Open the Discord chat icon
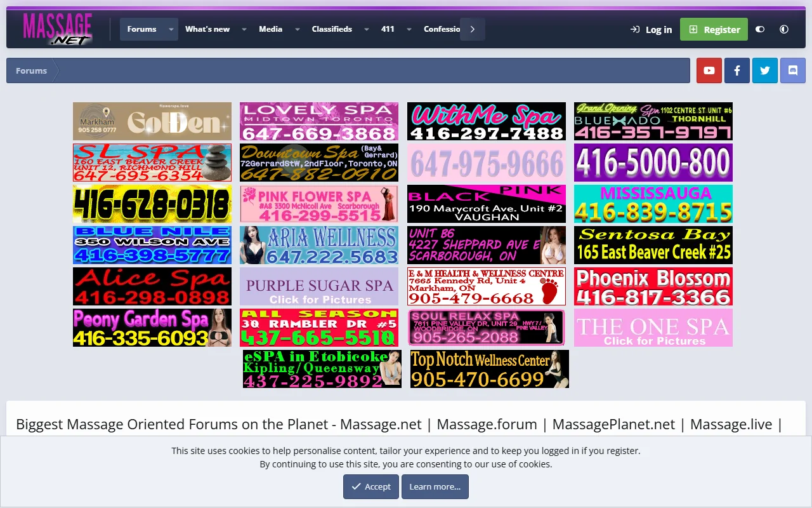 (792, 70)
